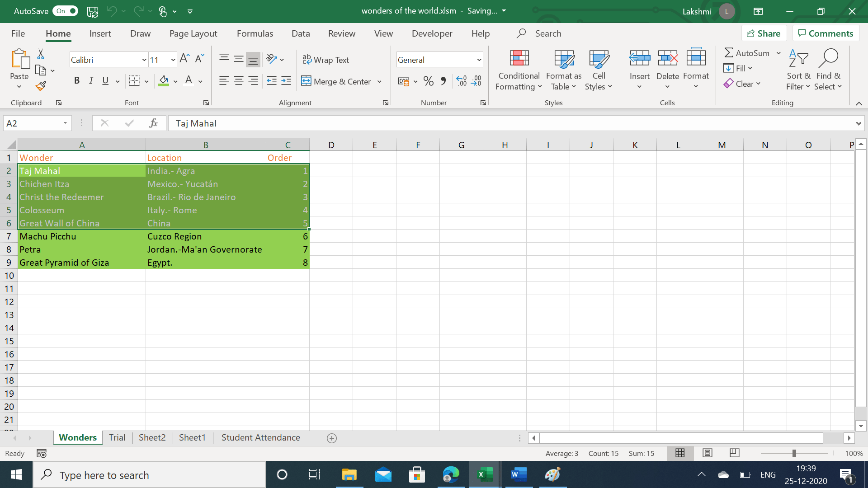Viewport: 868px width, 488px height.
Task: Click Microsoft Excel taskbar icon
Action: pos(485,474)
